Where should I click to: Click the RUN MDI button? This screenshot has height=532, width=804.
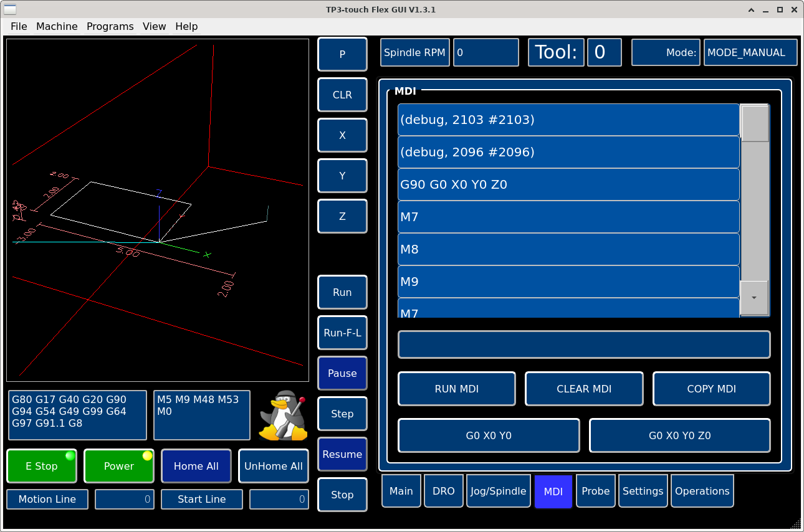[456, 389]
